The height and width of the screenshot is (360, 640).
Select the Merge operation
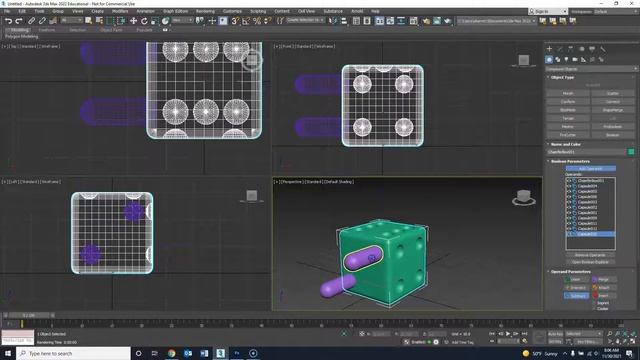click(x=604, y=280)
